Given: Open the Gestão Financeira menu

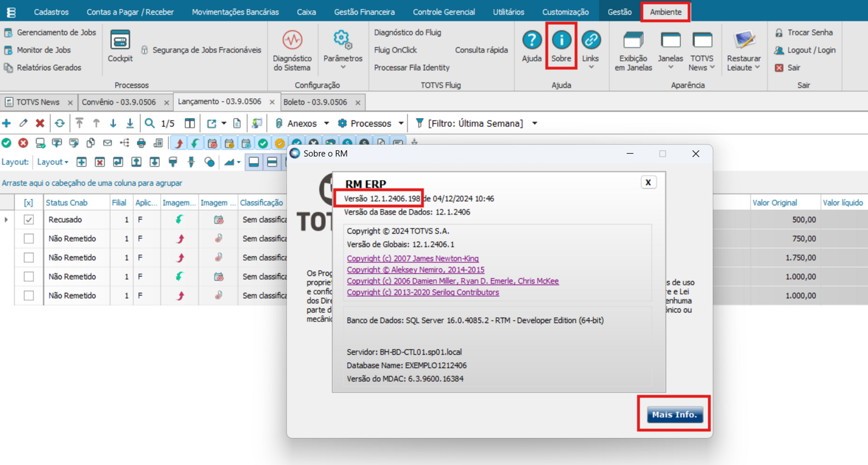Looking at the screenshot, I should point(364,12).
